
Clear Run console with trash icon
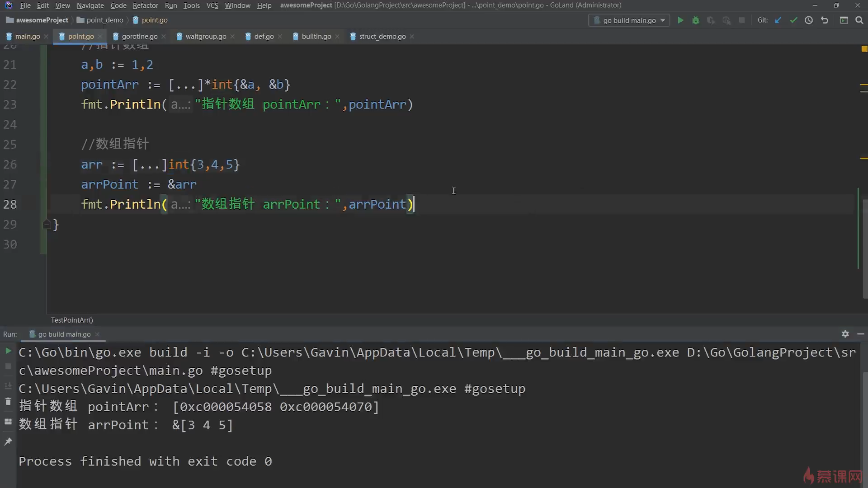coord(8,402)
